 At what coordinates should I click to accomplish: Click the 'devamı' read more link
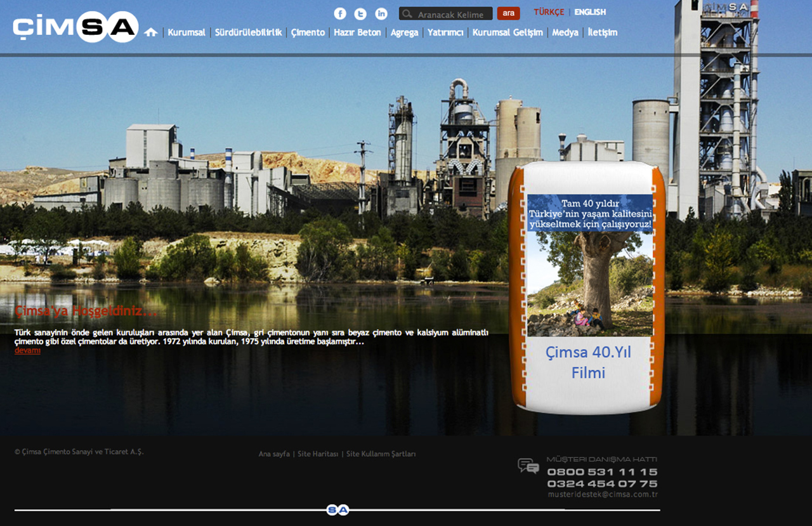(27, 351)
